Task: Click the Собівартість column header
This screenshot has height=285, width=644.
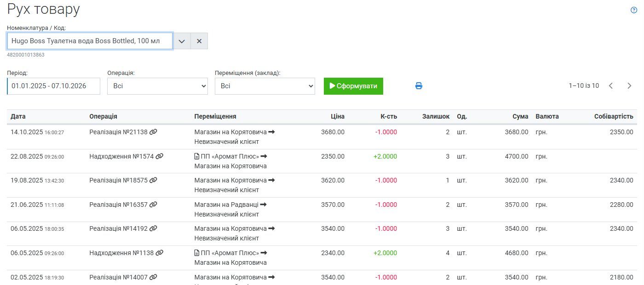Action: (614, 116)
